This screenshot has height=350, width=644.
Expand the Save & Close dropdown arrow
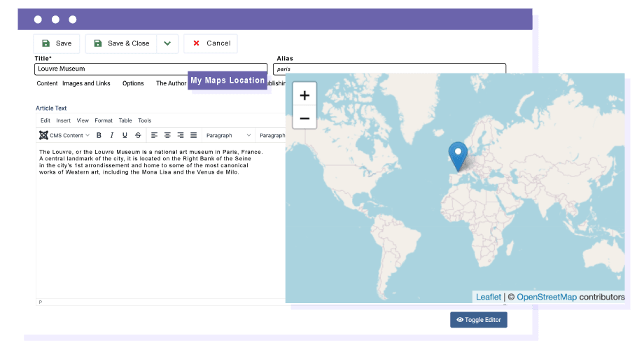coord(167,43)
